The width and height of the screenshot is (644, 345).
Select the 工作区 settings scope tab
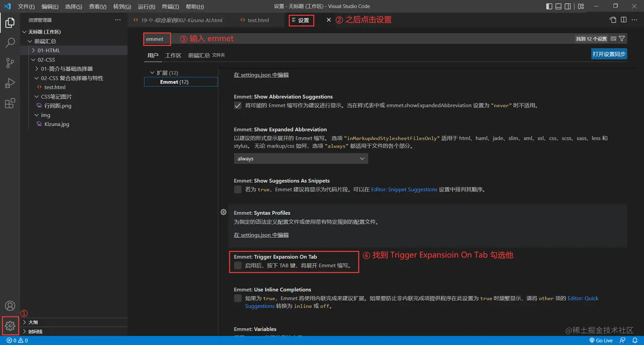pyautogui.click(x=173, y=55)
